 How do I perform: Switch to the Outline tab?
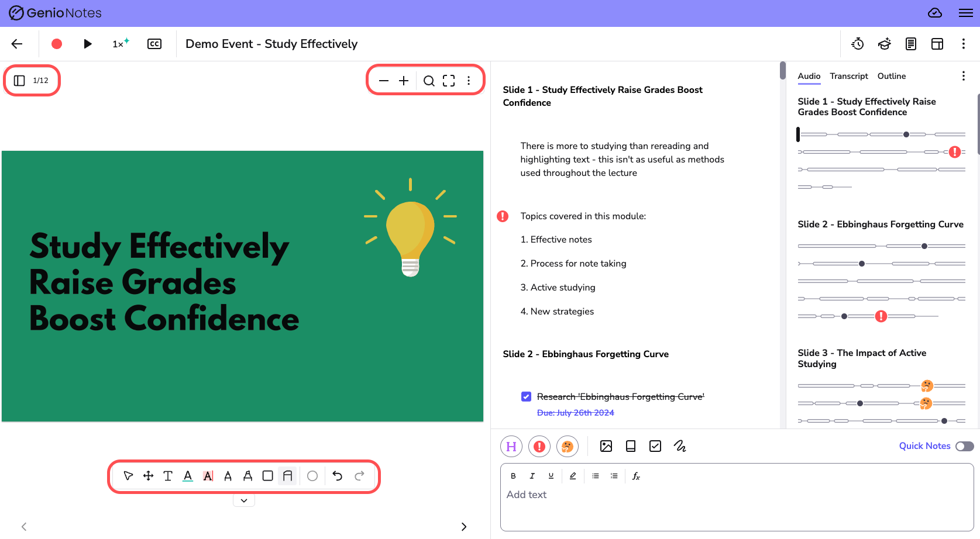[892, 76]
